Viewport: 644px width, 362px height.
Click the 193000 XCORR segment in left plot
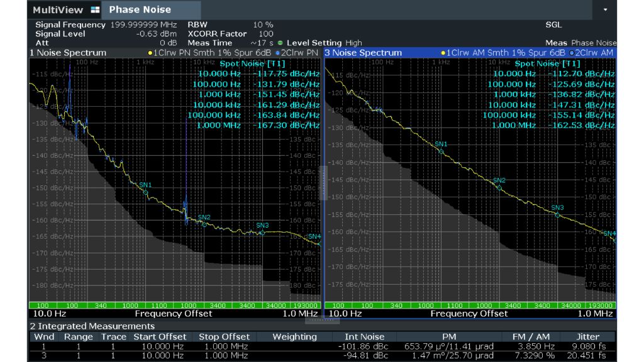306,305
